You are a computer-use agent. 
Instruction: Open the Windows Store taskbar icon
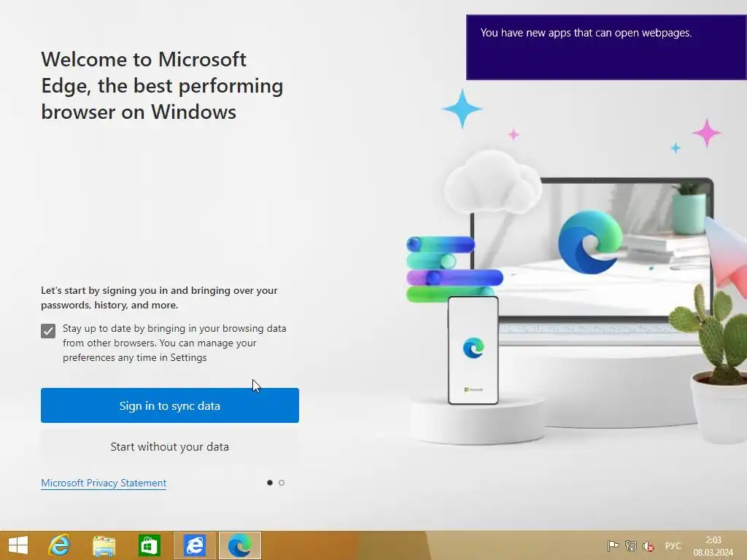click(x=149, y=545)
